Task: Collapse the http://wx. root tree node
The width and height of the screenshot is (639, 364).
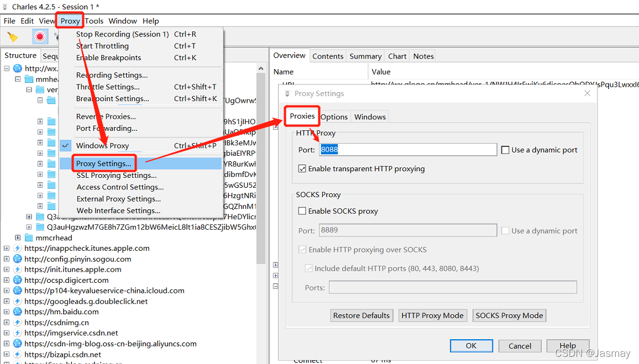Action: coord(7,68)
